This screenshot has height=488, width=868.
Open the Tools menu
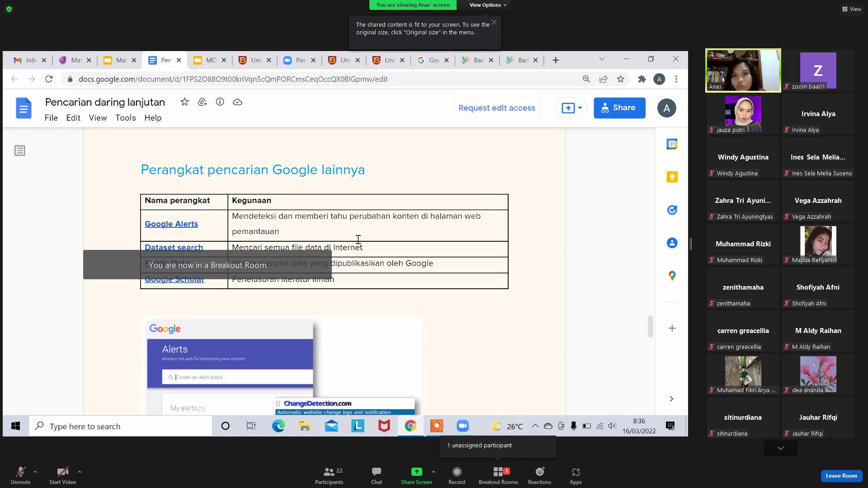[126, 117]
